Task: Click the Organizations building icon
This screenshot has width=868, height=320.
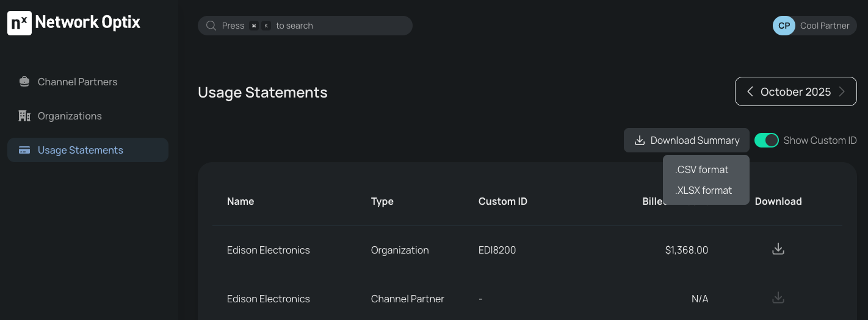Action: (x=24, y=116)
